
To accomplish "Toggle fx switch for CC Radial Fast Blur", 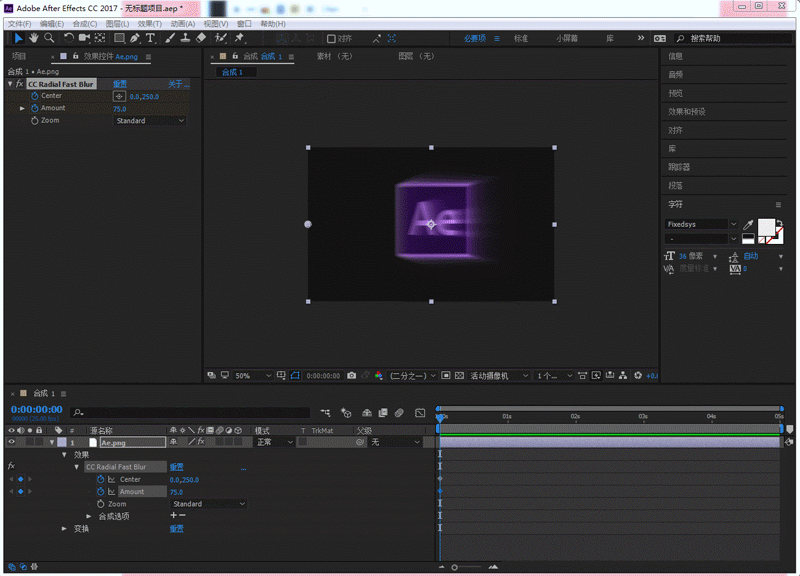I will click(12, 467).
